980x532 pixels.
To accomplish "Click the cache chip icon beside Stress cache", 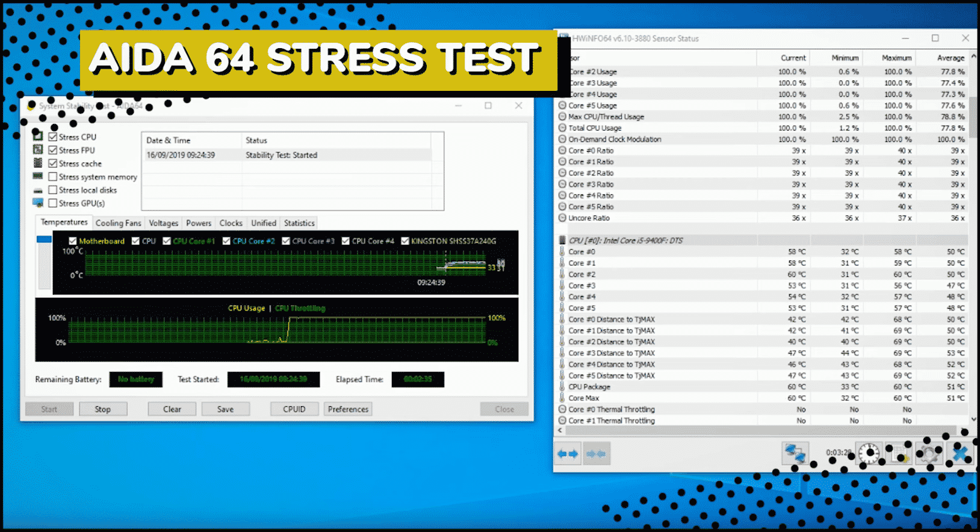I will pyautogui.click(x=37, y=163).
